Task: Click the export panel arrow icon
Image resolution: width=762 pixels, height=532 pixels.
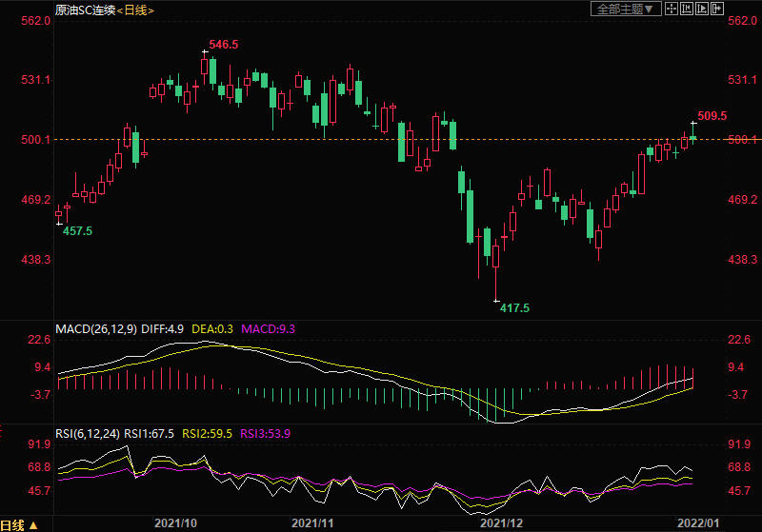Action: (717, 9)
